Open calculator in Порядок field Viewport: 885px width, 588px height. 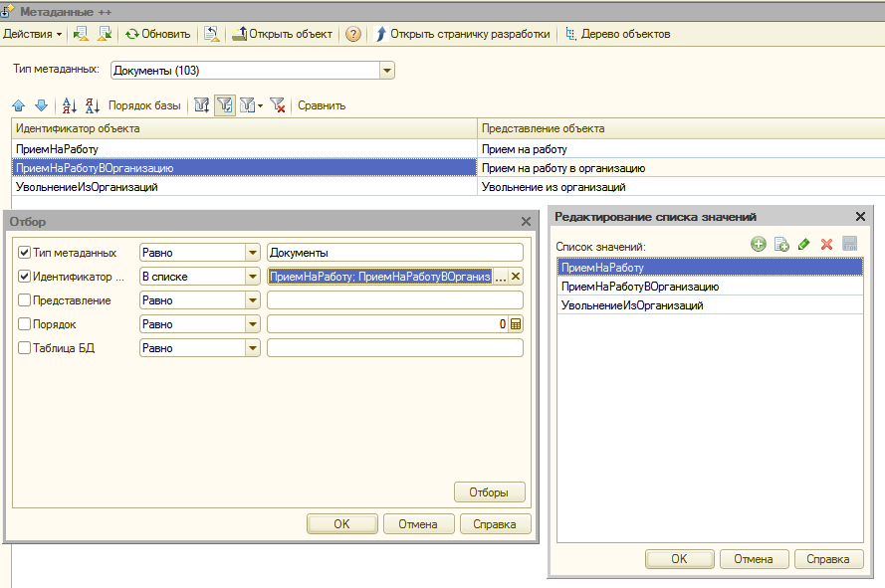click(516, 324)
